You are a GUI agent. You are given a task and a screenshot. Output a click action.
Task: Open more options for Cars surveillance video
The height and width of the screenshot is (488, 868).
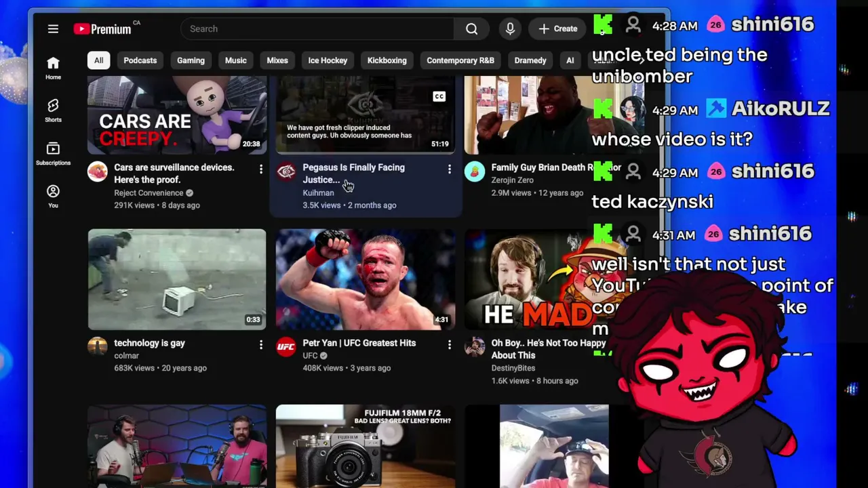[x=260, y=169]
